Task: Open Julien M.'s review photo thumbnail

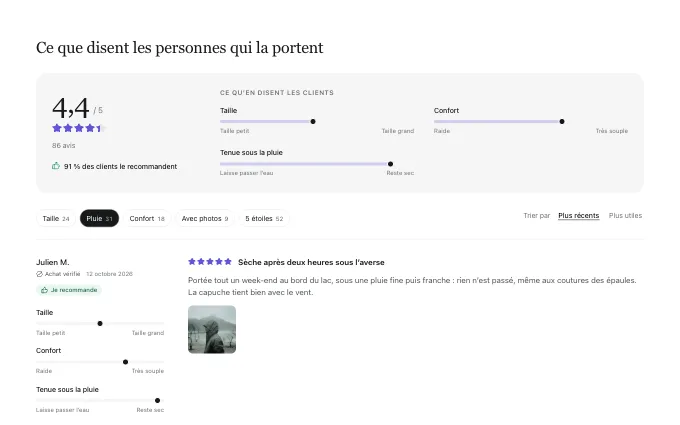Action: (212, 330)
